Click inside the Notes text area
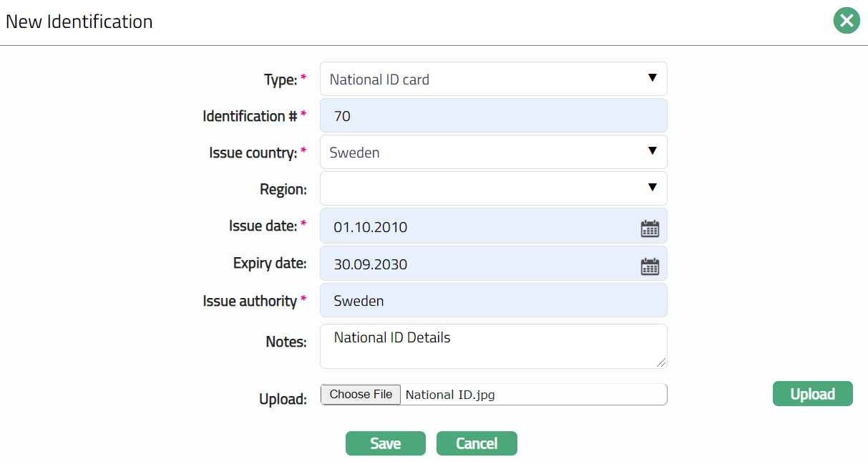The height and width of the screenshot is (462, 868). coord(493,347)
